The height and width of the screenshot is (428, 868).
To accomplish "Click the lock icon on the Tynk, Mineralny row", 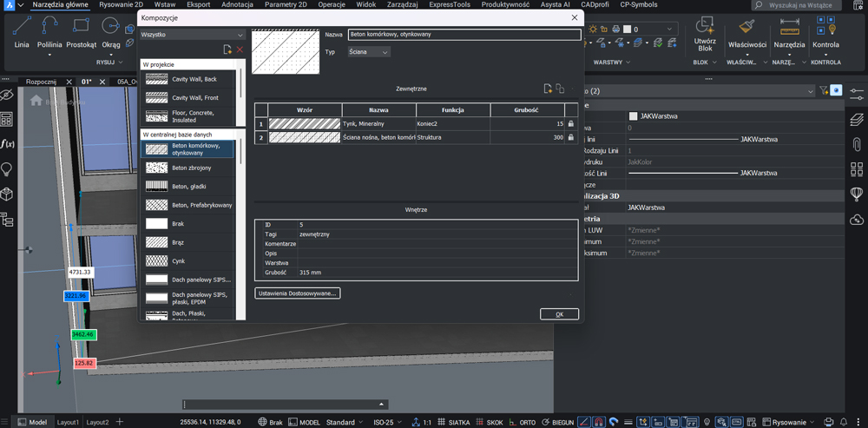I will pyautogui.click(x=571, y=123).
